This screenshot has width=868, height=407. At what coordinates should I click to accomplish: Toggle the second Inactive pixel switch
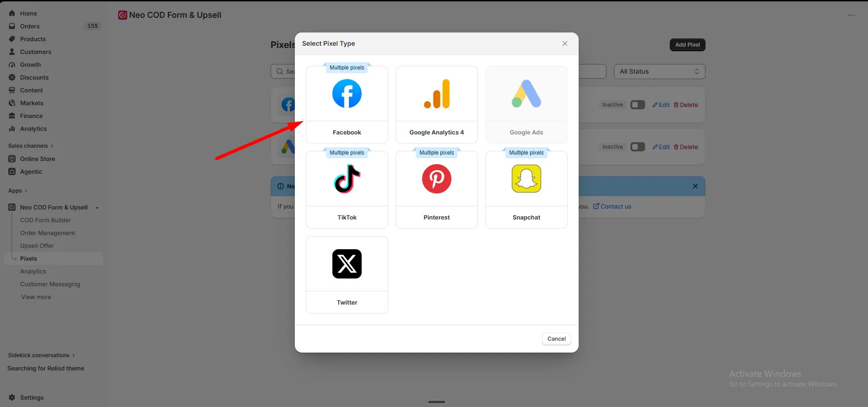(637, 147)
